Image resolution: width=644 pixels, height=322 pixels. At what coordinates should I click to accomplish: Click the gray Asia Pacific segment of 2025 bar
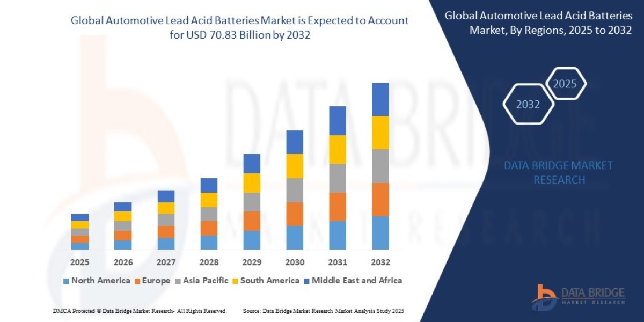coord(80,232)
